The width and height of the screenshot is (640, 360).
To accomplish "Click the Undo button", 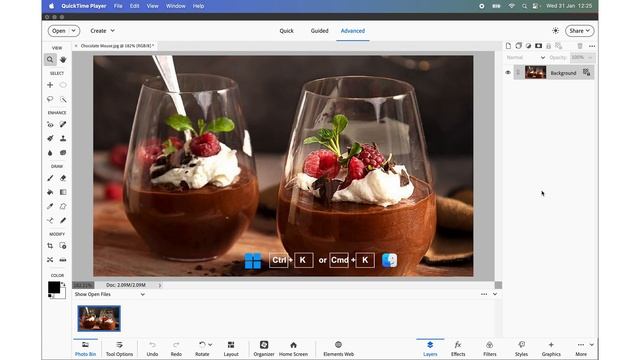I will click(x=152, y=349).
